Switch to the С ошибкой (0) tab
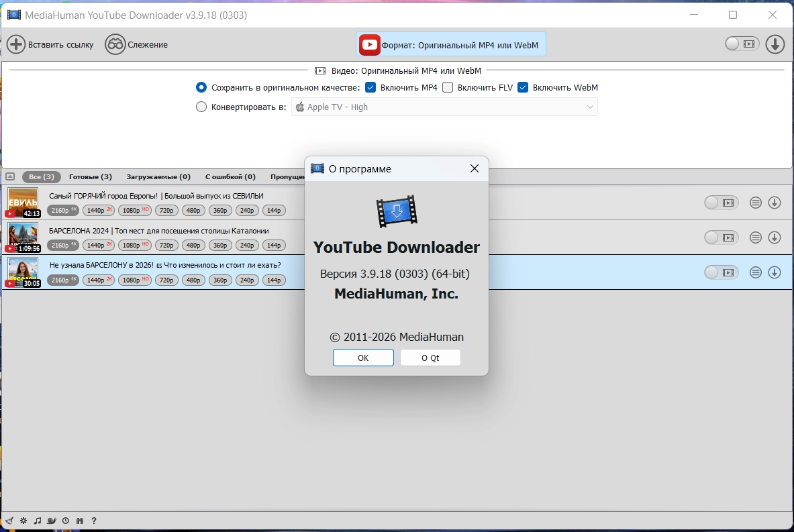Image resolution: width=794 pixels, height=532 pixels. tap(230, 176)
